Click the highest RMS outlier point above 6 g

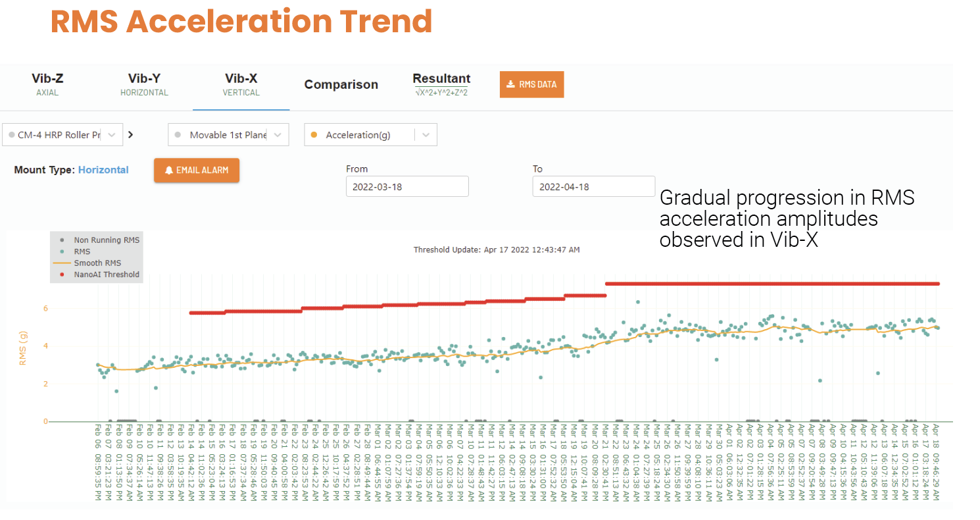pyautogui.click(x=637, y=302)
